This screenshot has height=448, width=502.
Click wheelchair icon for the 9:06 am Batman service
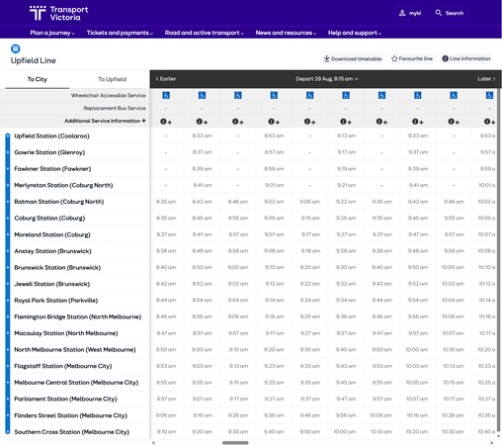[x=309, y=95]
